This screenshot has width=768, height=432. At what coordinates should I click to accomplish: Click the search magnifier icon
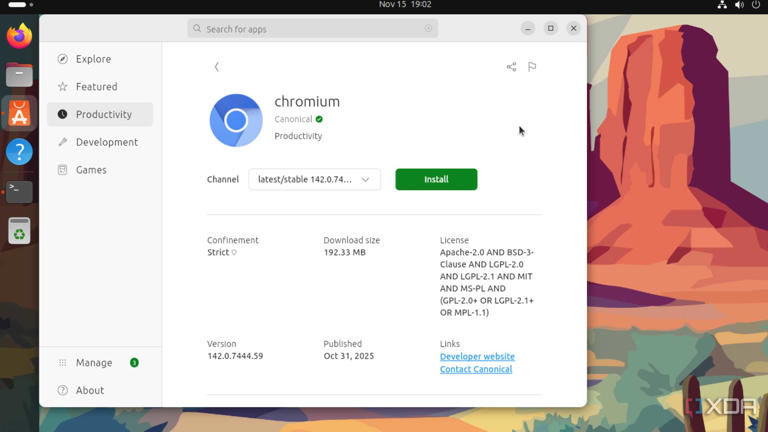[x=197, y=28]
